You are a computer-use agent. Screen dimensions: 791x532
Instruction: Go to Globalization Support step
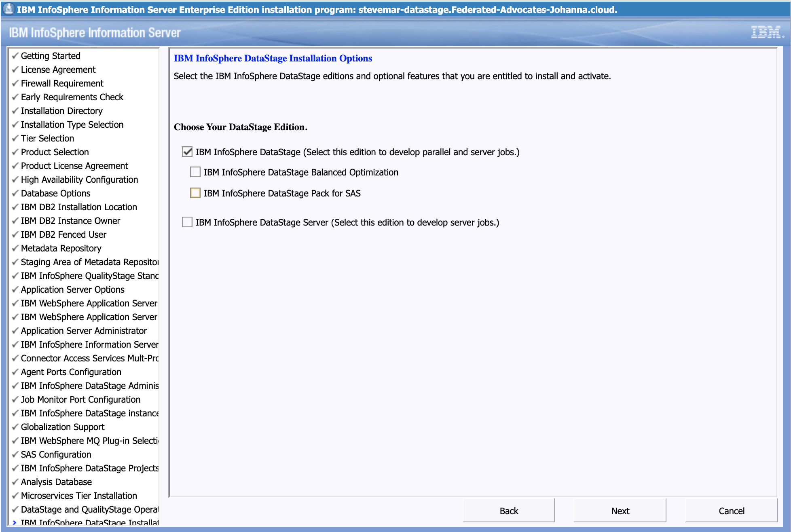63,427
